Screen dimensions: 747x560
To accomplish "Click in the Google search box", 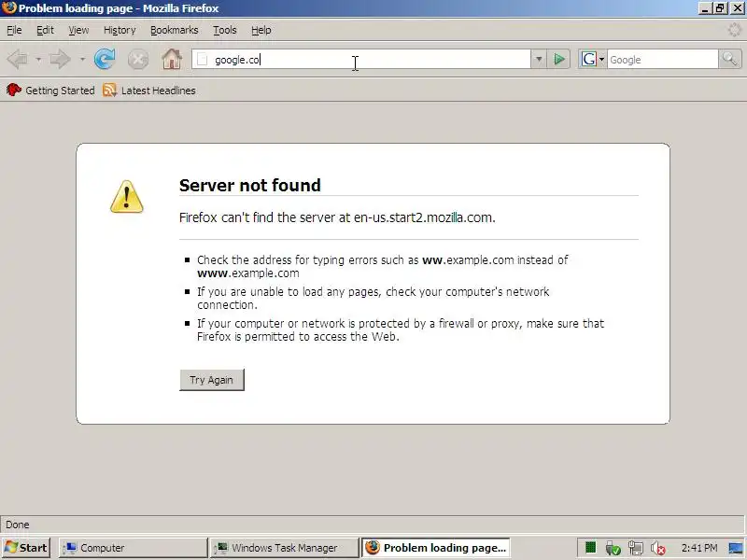I will (662, 60).
